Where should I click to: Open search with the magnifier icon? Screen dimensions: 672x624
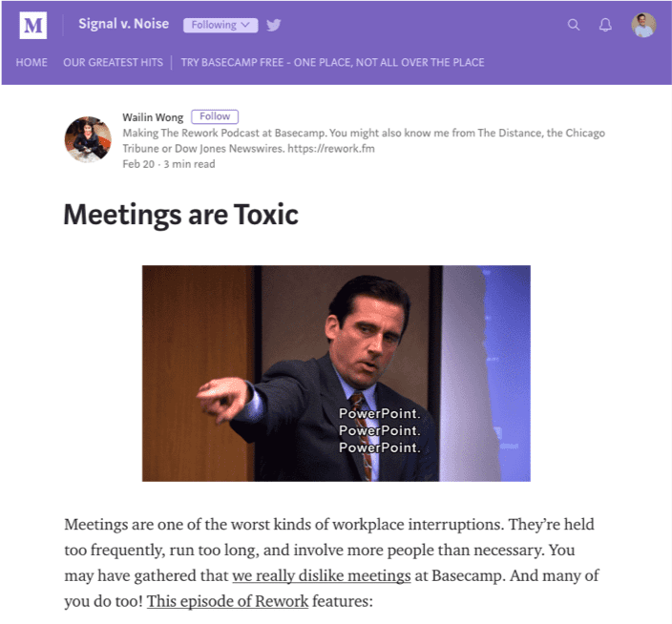[574, 25]
